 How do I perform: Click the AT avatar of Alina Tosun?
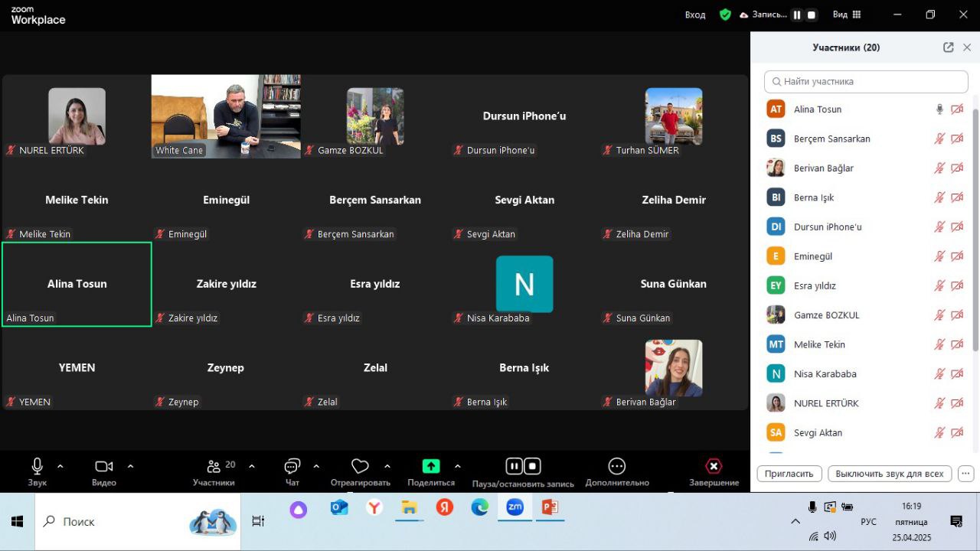coord(776,109)
